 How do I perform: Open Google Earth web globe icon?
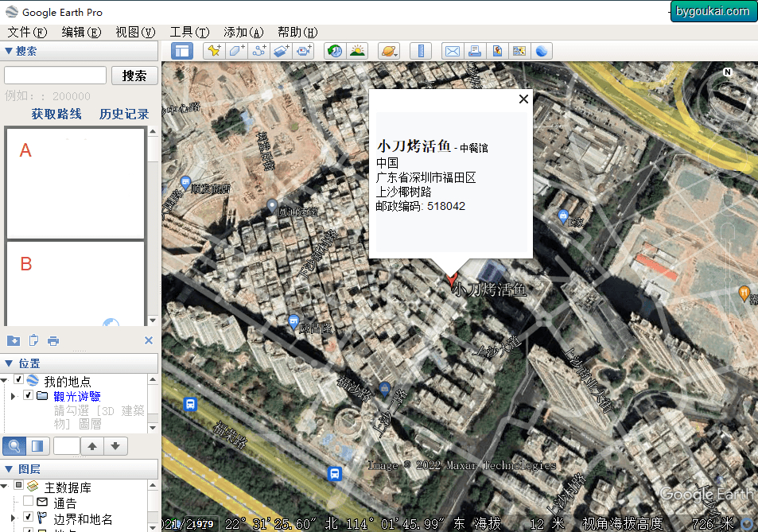542,51
